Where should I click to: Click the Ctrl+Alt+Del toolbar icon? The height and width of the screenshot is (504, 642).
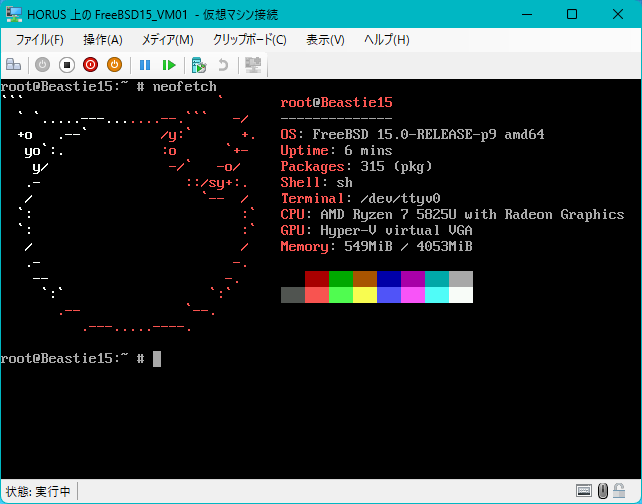[x=14, y=65]
